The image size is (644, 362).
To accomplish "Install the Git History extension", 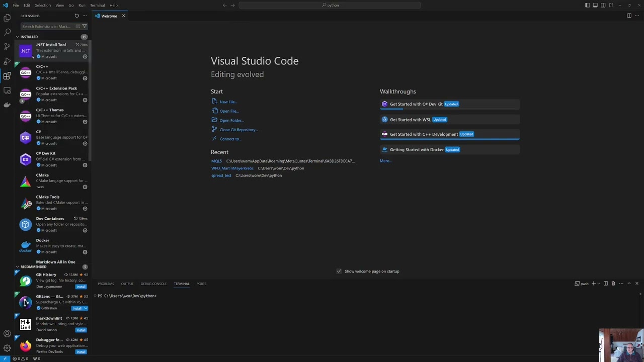I will pyautogui.click(x=80, y=287).
